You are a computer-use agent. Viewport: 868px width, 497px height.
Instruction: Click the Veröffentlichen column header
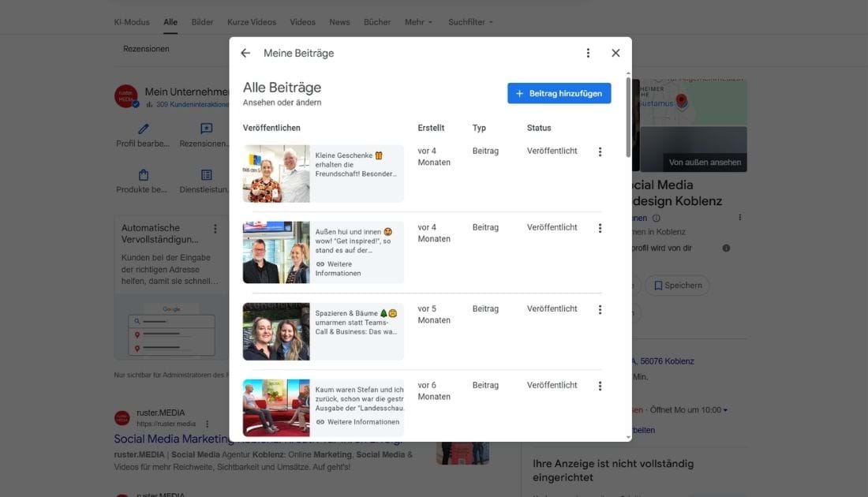[271, 128]
